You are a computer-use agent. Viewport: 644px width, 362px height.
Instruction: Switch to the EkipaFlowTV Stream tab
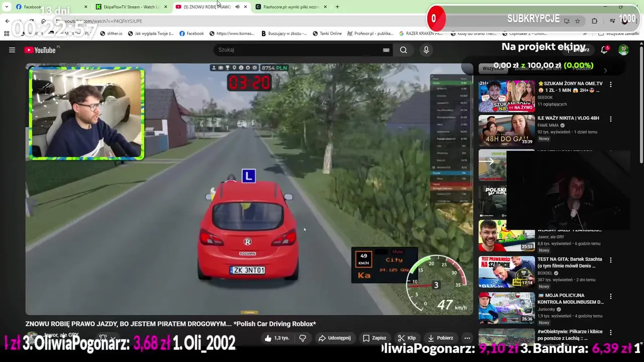(132, 7)
